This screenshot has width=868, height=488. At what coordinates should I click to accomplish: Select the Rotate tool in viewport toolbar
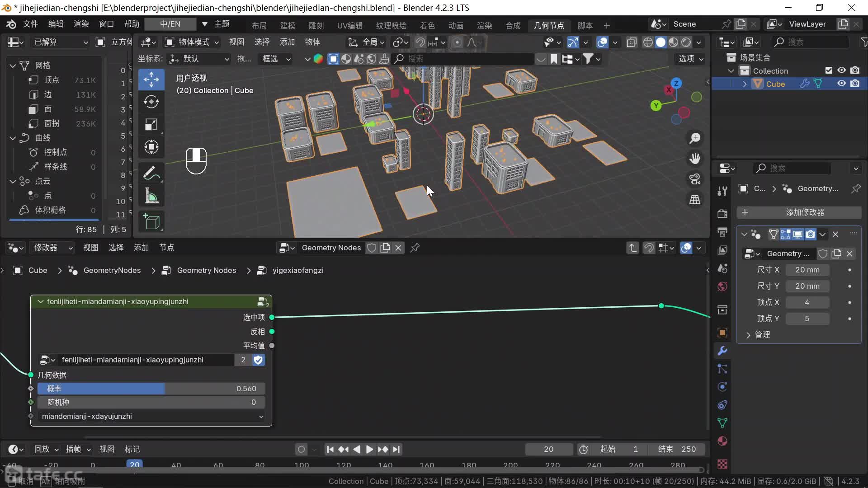[151, 102]
